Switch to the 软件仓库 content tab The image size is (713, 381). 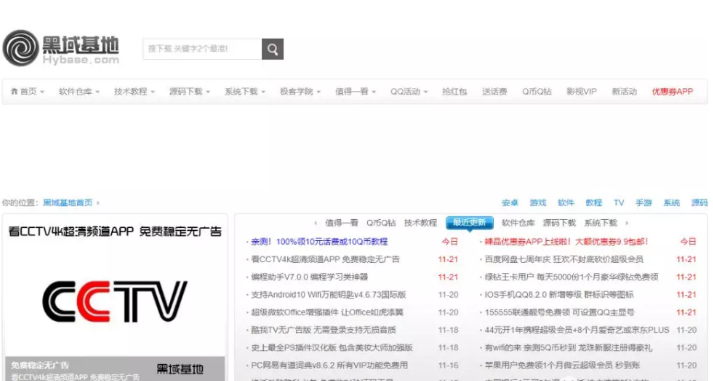coord(518,223)
